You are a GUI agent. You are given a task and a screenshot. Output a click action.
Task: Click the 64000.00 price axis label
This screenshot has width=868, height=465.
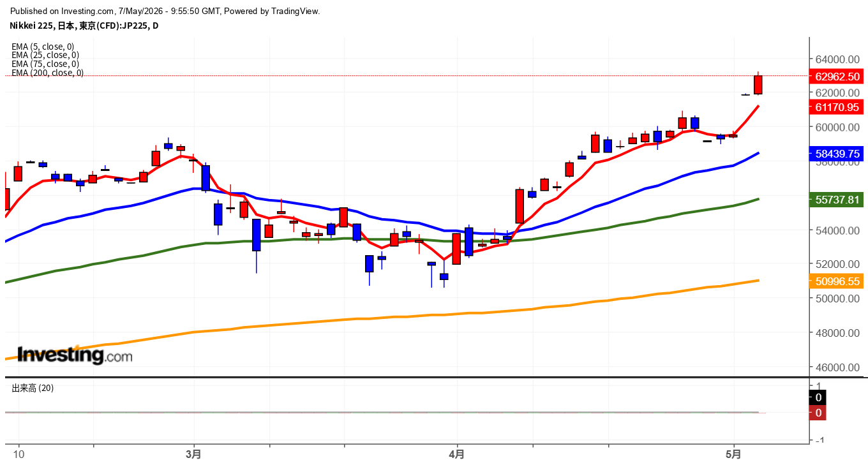point(837,59)
